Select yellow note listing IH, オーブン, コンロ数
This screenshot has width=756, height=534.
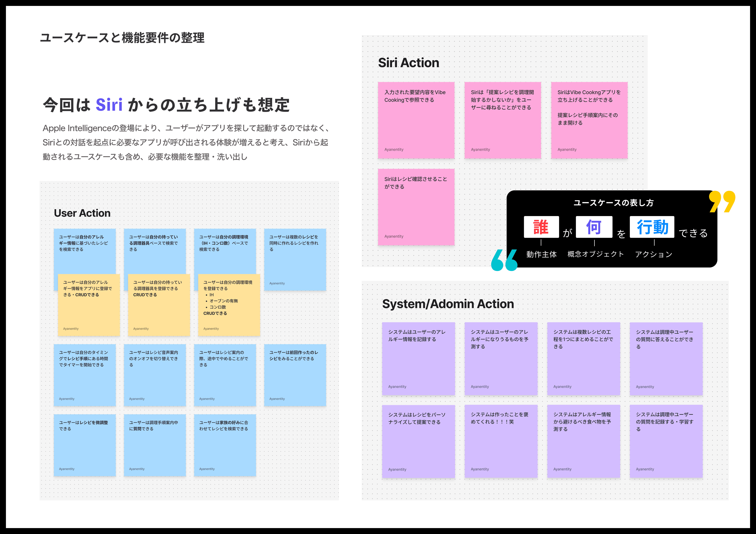(229, 305)
